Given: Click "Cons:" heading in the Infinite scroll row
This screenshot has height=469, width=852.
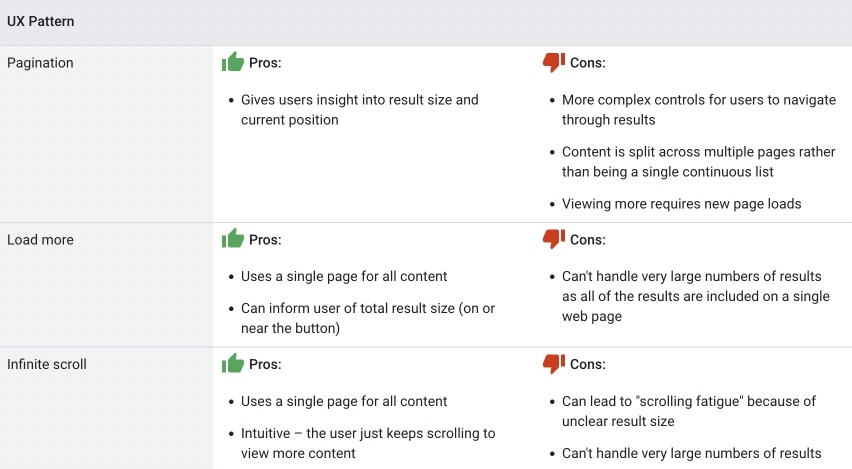Looking at the screenshot, I should click(587, 365).
